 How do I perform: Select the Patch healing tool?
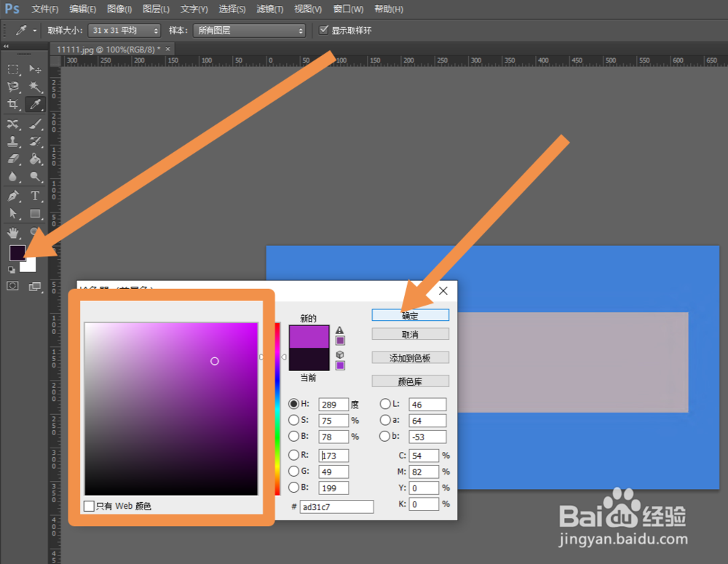[x=13, y=124]
